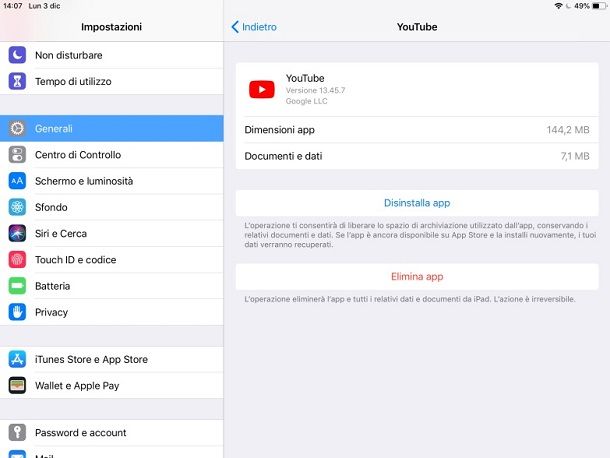Open Batteria settings
The width and height of the screenshot is (610, 458).
pyautogui.click(x=112, y=286)
